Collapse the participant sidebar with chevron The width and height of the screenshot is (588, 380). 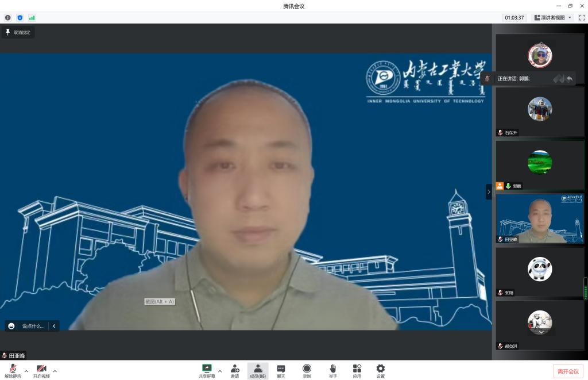[489, 191]
